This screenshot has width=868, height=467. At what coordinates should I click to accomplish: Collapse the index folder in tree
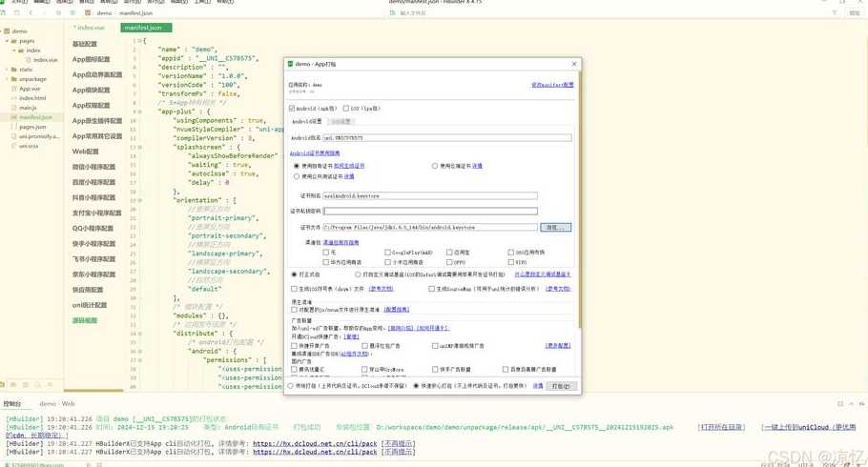[x=14, y=51]
